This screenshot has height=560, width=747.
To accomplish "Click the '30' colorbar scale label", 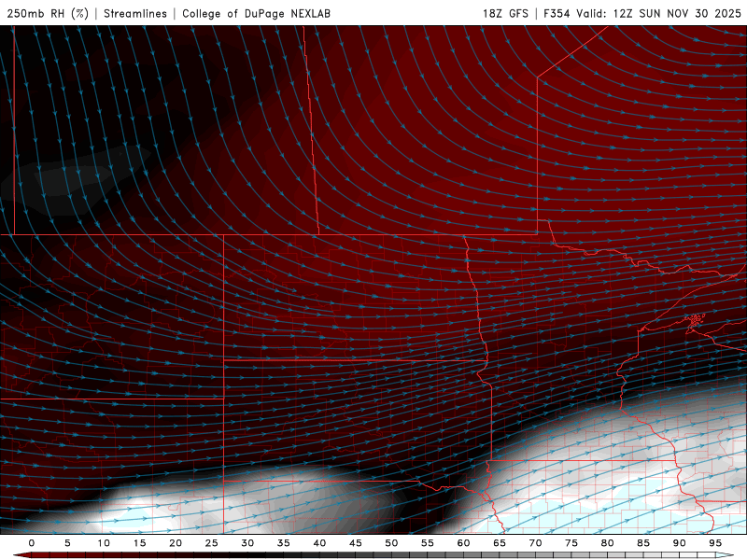I will (247, 543).
